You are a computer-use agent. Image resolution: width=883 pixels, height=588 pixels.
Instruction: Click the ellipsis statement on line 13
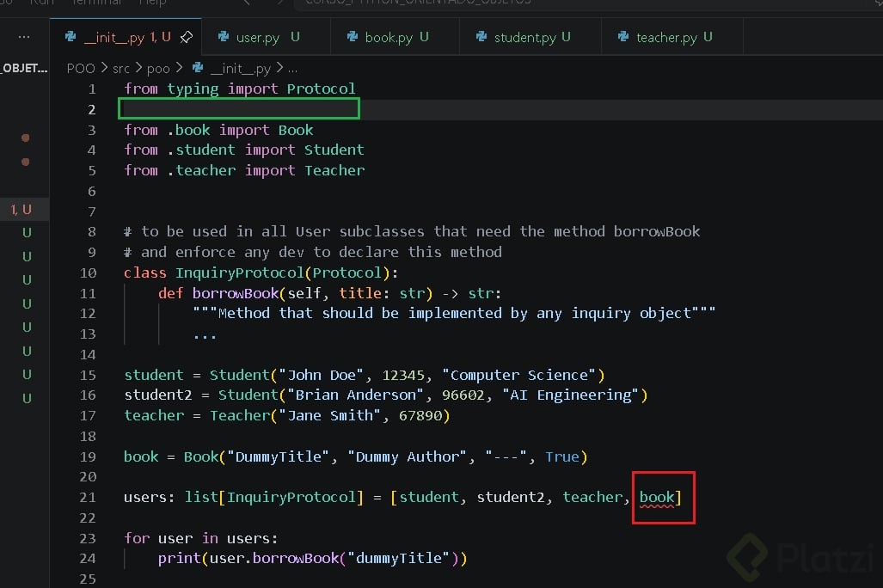pyautogui.click(x=205, y=335)
